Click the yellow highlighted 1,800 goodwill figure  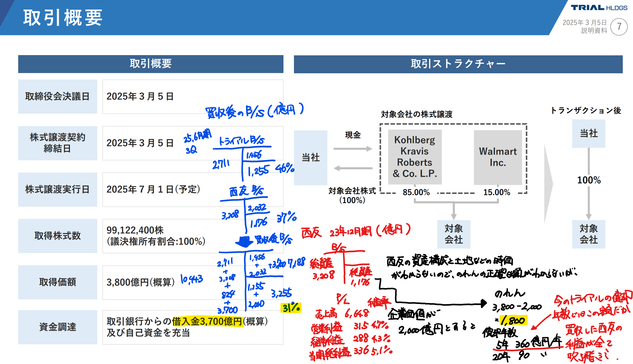[513, 320]
